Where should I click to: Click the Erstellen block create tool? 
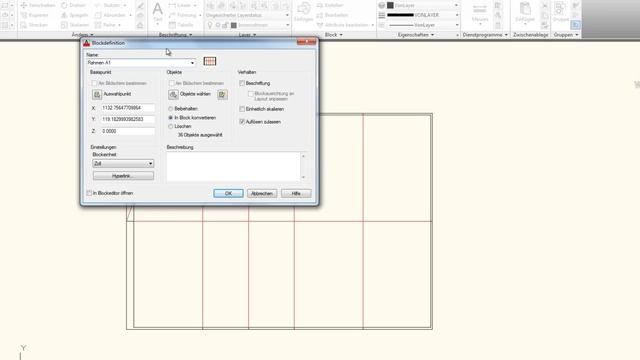[x=330, y=5]
